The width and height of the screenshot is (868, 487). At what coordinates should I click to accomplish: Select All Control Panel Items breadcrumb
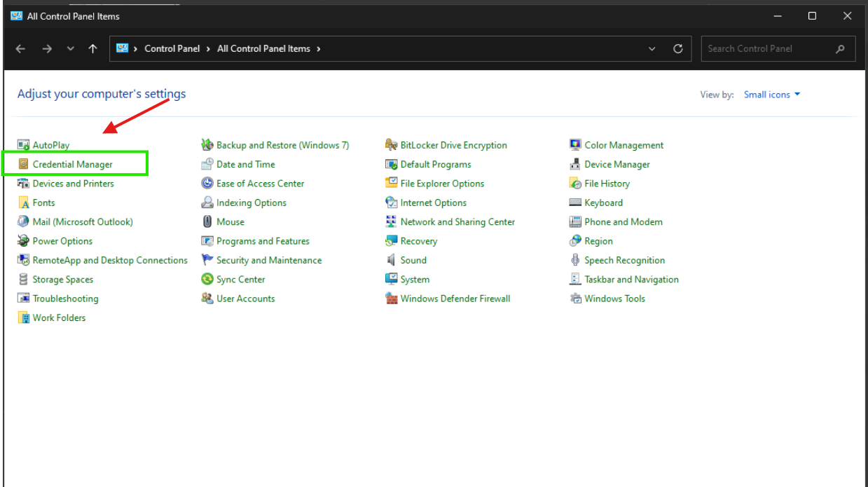[263, 49]
